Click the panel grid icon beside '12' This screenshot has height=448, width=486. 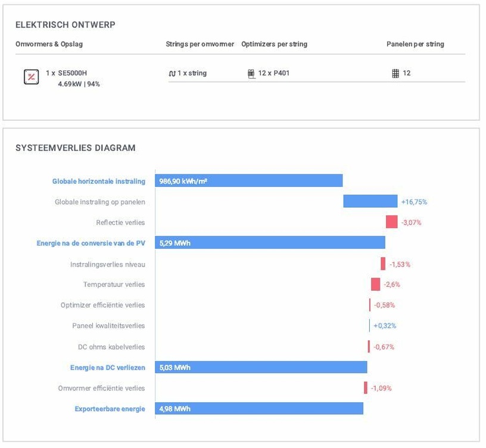[395, 74]
